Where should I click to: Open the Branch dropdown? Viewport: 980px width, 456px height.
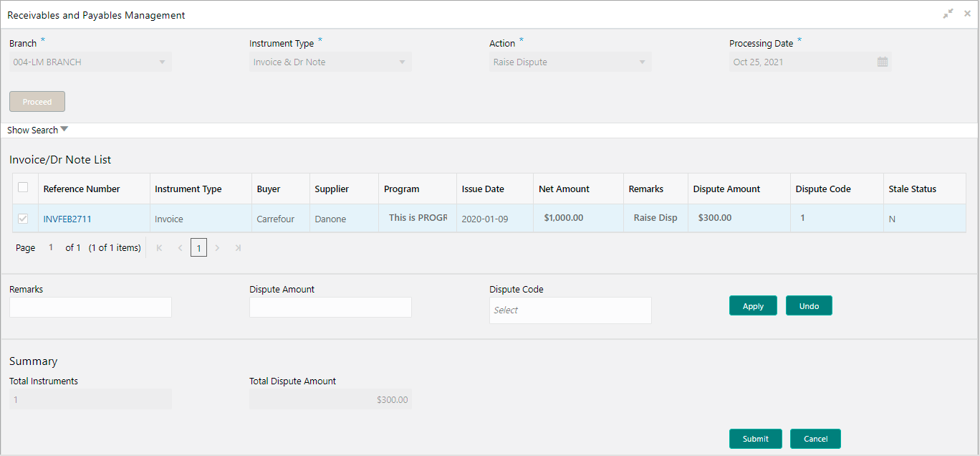pyautogui.click(x=162, y=62)
